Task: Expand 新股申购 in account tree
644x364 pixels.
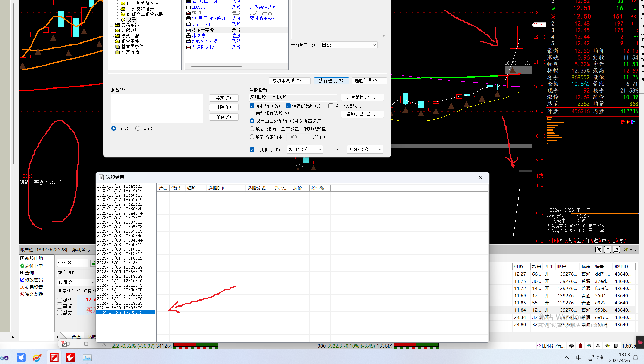Action: click(22, 258)
